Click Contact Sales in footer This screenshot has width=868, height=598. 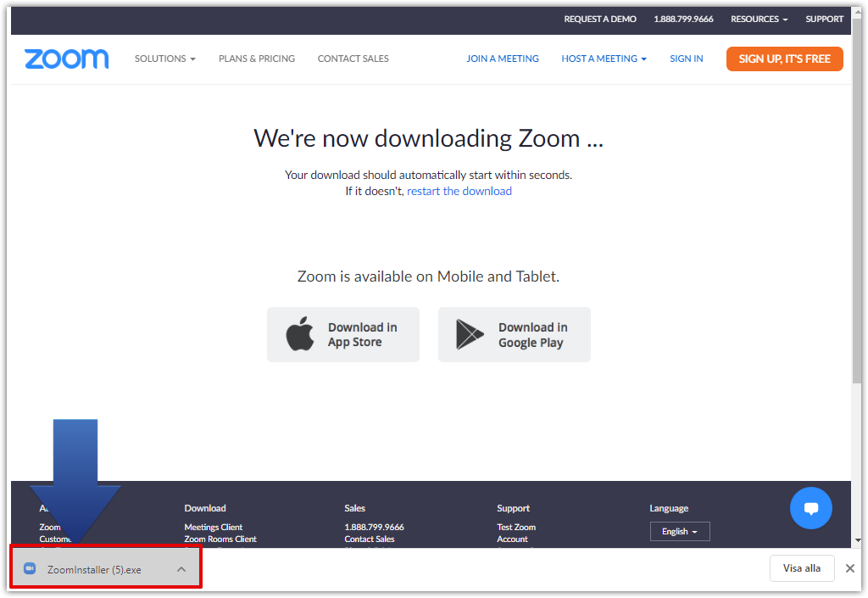(x=370, y=539)
